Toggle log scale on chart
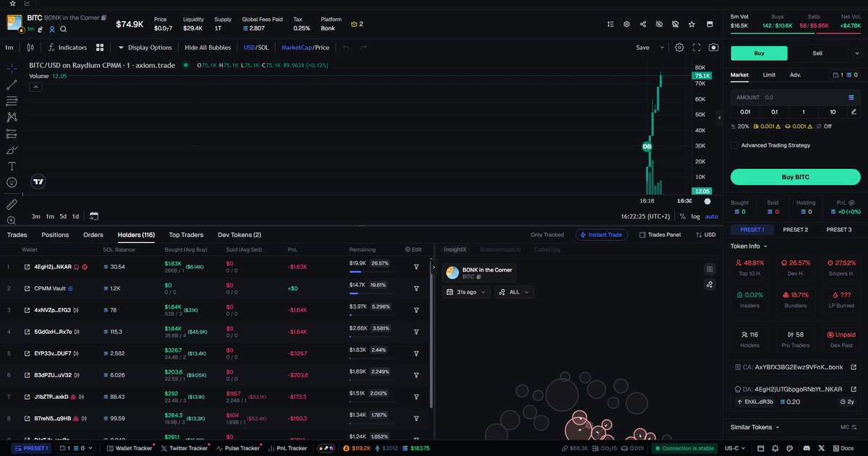 click(x=696, y=216)
